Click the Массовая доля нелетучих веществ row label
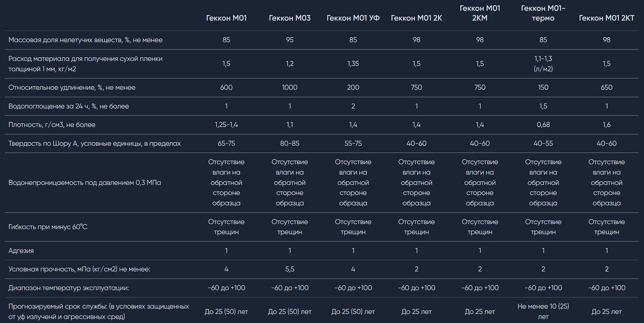 coord(86,40)
